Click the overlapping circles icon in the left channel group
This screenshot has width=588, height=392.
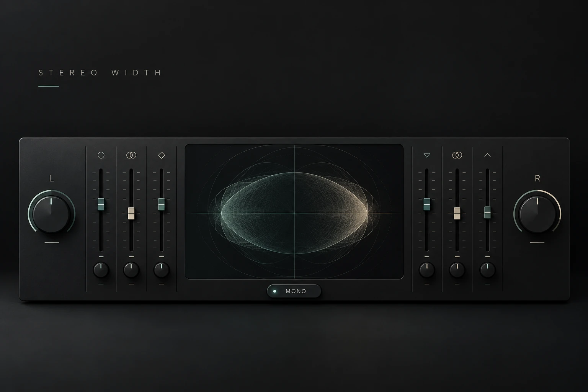pyautogui.click(x=131, y=155)
